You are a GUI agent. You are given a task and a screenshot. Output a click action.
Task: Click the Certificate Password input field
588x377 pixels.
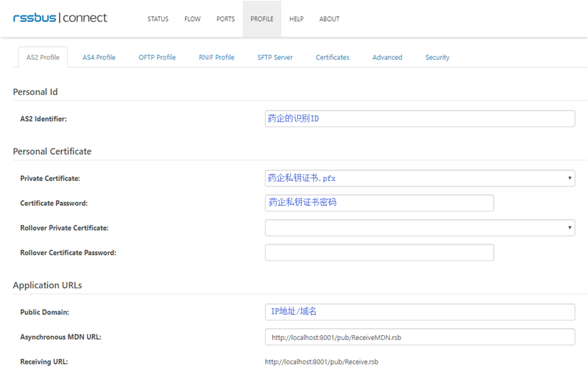click(379, 202)
